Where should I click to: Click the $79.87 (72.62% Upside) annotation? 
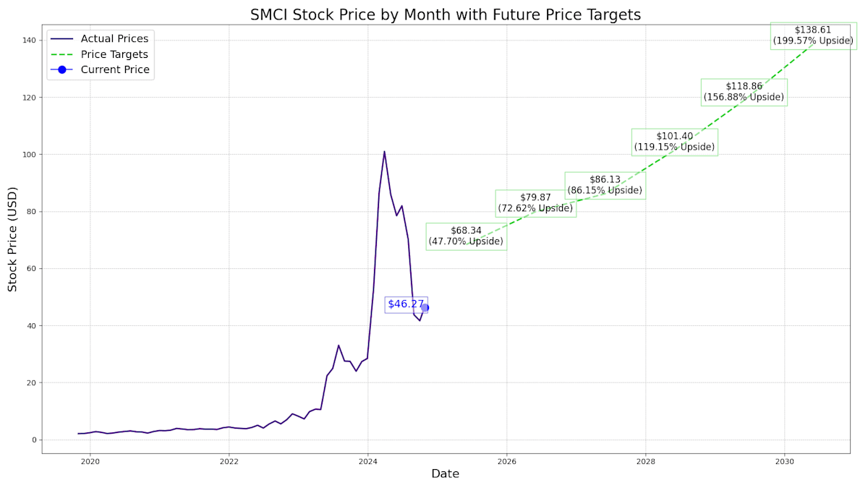(x=535, y=203)
